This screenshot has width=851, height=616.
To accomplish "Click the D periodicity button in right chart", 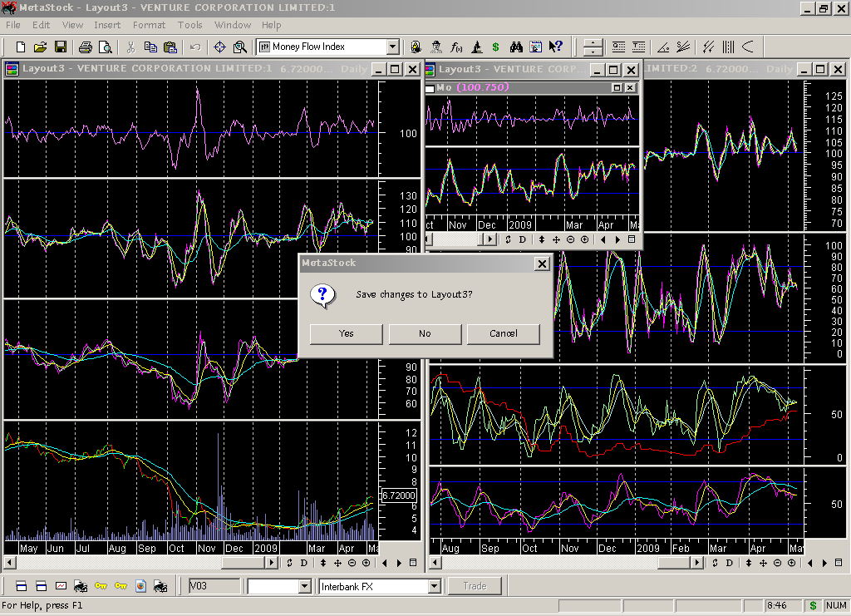I will tap(730, 563).
